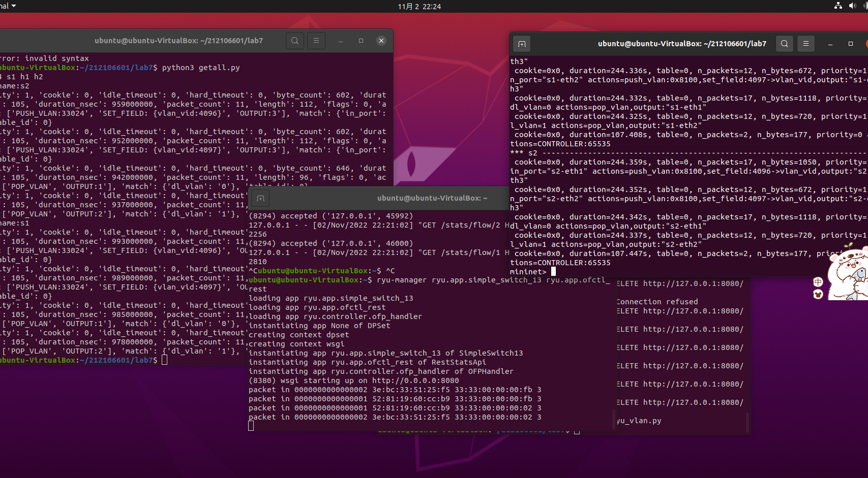Add a new tab in the right mininet terminal
This screenshot has height=478, width=868.
coord(522,44)
